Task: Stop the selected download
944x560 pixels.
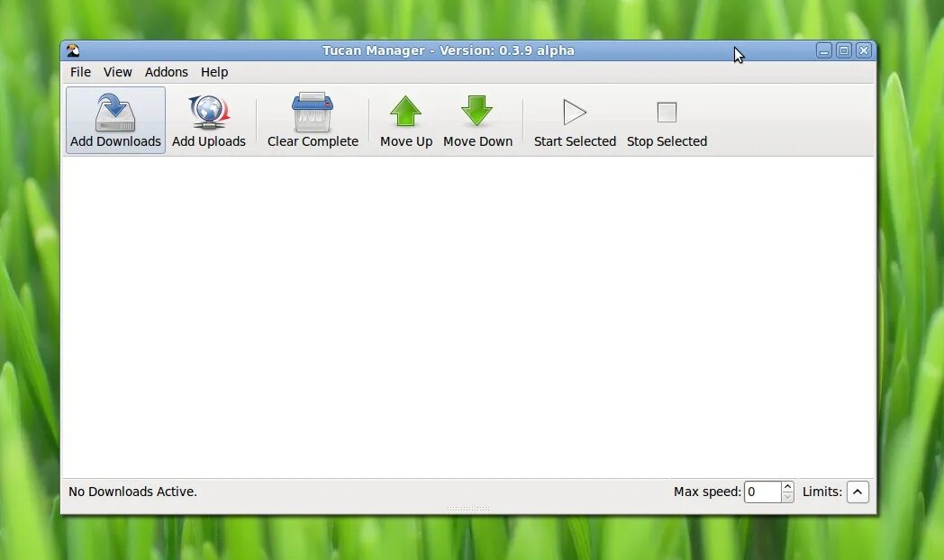Action: coord(667,121)
